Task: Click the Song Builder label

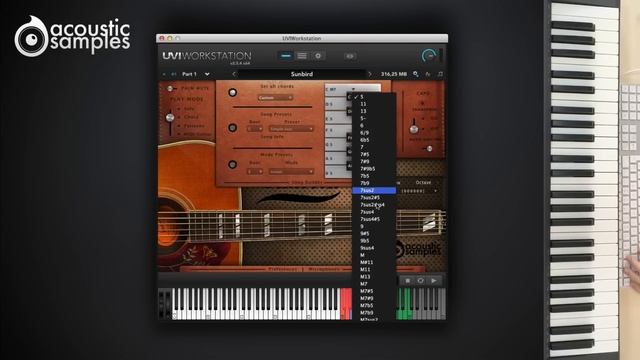Action: (307, 182)
